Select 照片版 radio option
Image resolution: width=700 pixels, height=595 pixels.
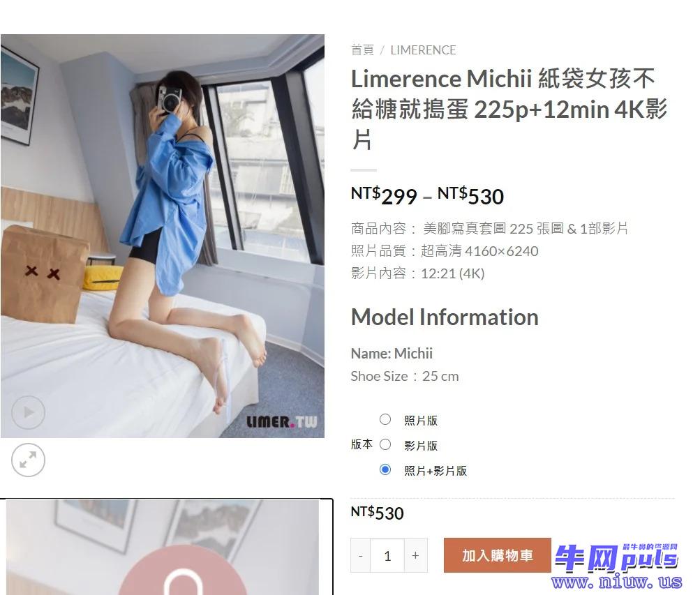click(385, 419)
